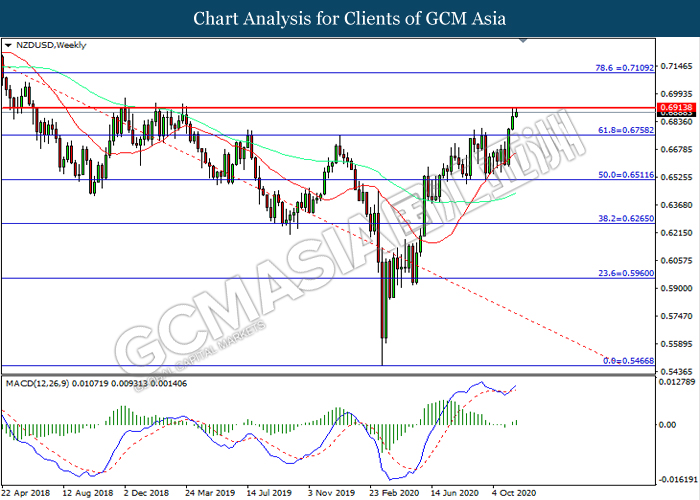
Task: Click the 4 Oct 2020 date label
Action: pos(514,493)
